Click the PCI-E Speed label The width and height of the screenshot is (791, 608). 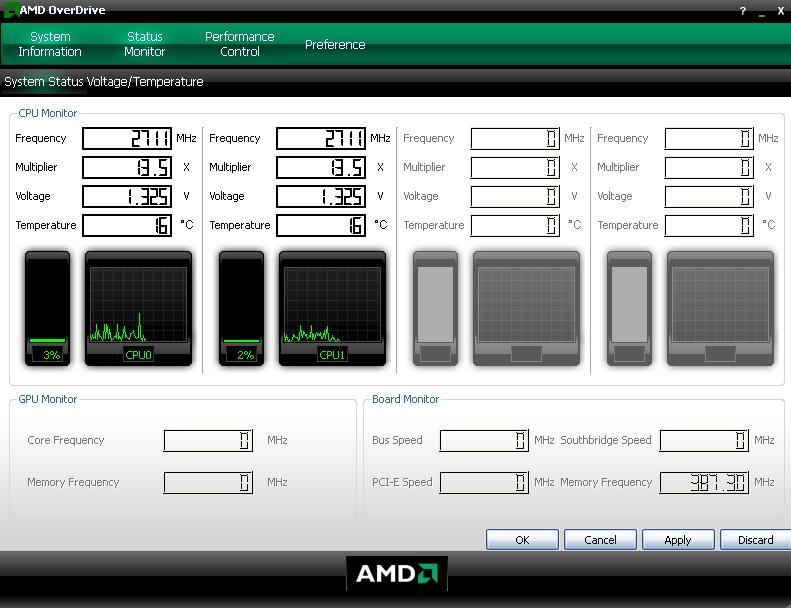point(402,482)
